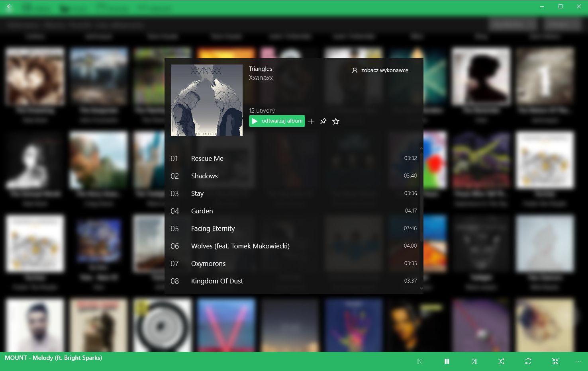The image size is (588, 371).
Task: Select track 07 Oxymorons
Action: coord(294,264)
